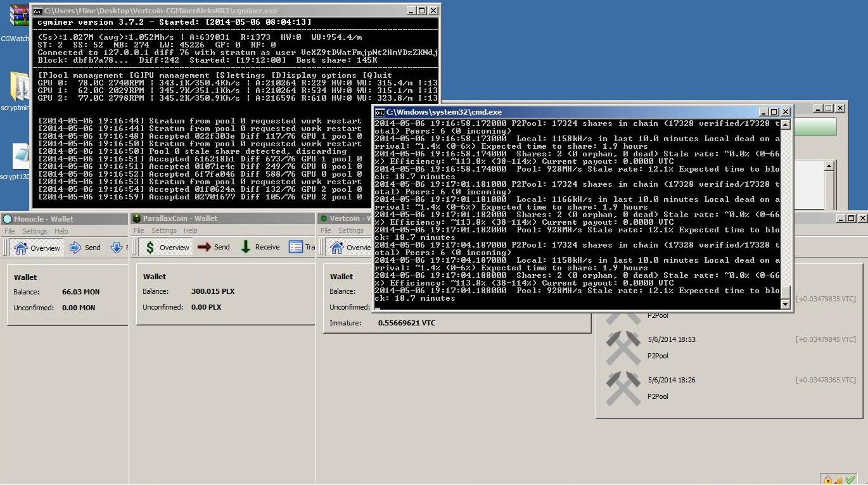Select the 5/6/2014 18:26 transaction date
The height and width of the screenshot is (485, 868).
[672, 380]
